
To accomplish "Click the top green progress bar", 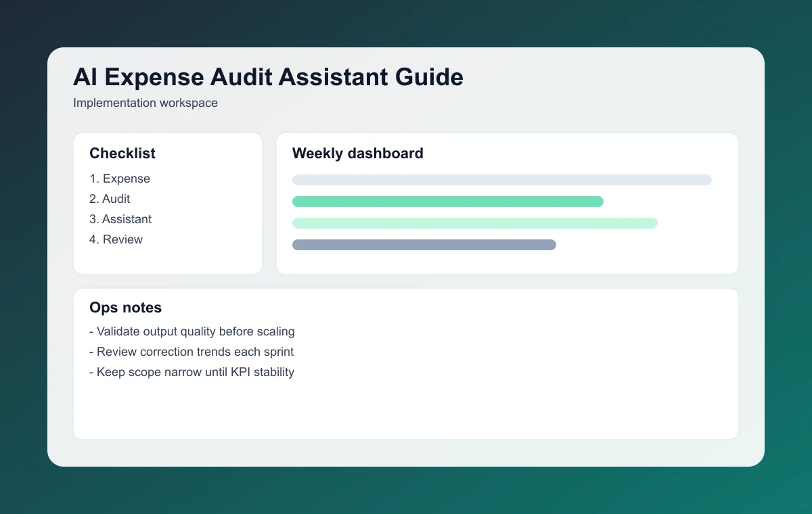I will (447, 201).
